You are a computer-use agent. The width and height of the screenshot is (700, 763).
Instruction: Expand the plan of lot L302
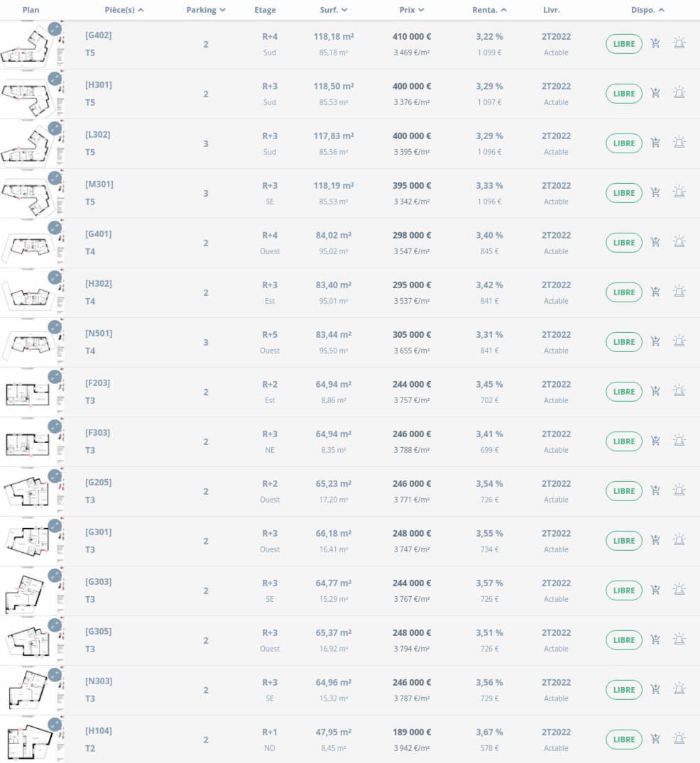coord(55,128)
